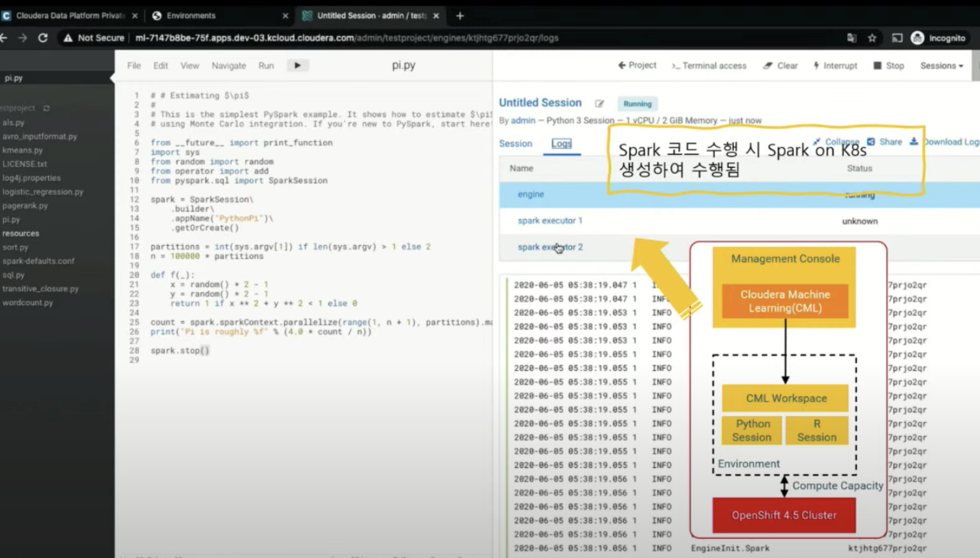Close the Environments tab
980x558 pixels.
286,15
